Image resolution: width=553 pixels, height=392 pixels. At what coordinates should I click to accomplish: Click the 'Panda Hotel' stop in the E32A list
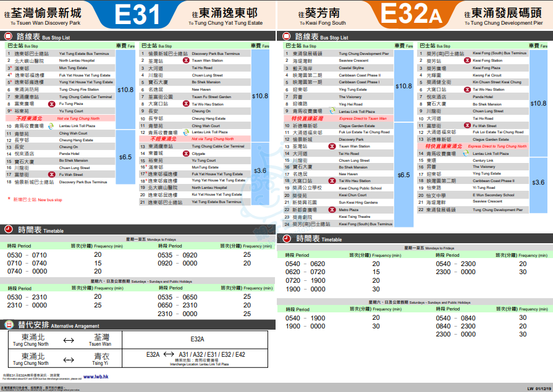tap(483, 96)
